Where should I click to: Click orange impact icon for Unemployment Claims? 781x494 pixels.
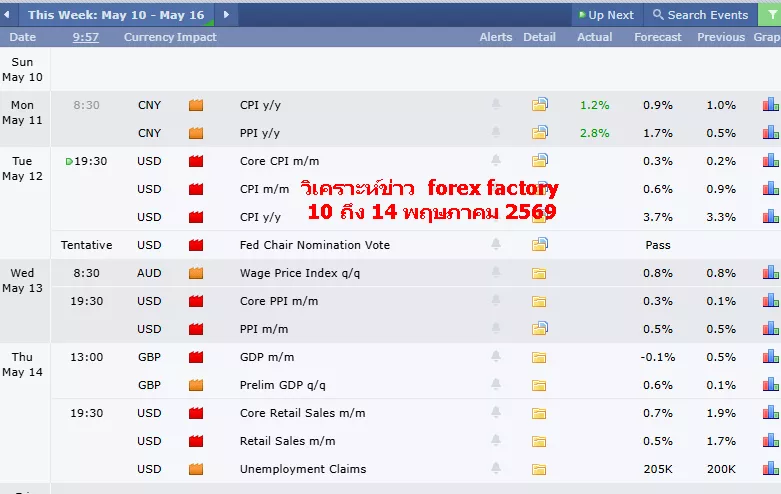click(196, 469)
